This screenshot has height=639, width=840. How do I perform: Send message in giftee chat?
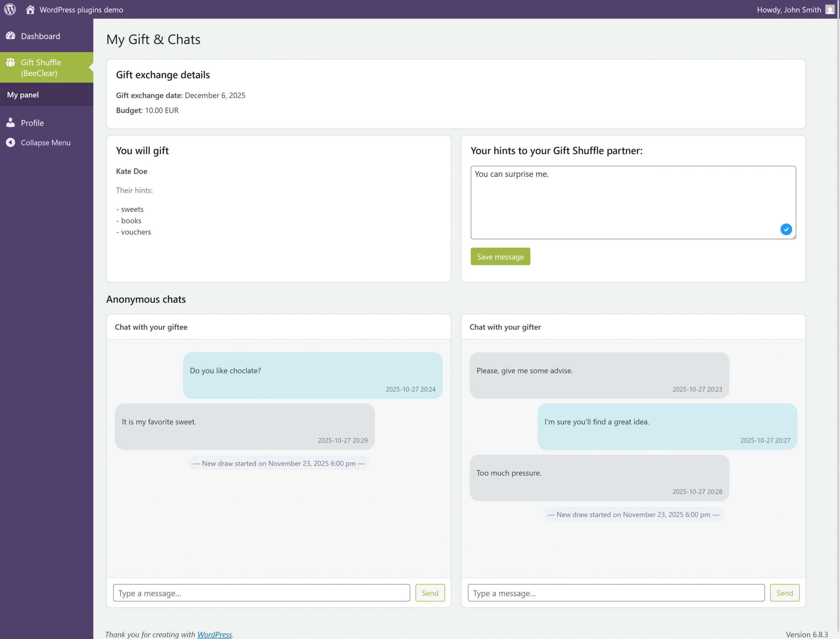[x=430, y=593]
